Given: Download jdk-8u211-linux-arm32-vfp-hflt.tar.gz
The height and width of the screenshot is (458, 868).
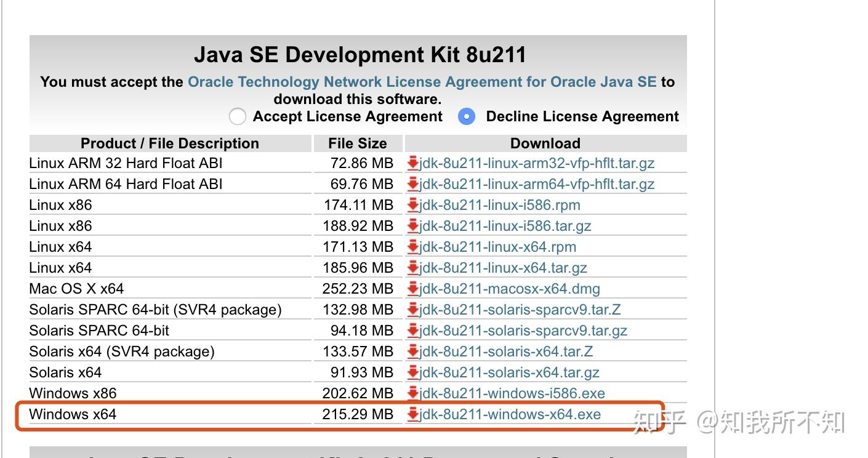Looking at the screenshot, I should point(537,163).
